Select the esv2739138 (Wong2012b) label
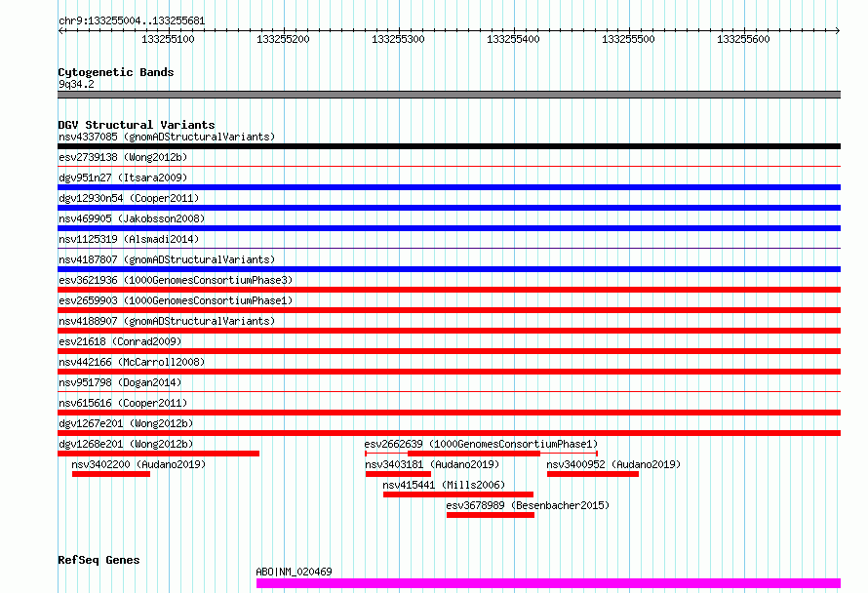The width and height of the screenshot is (868, 593). point(123,157)
